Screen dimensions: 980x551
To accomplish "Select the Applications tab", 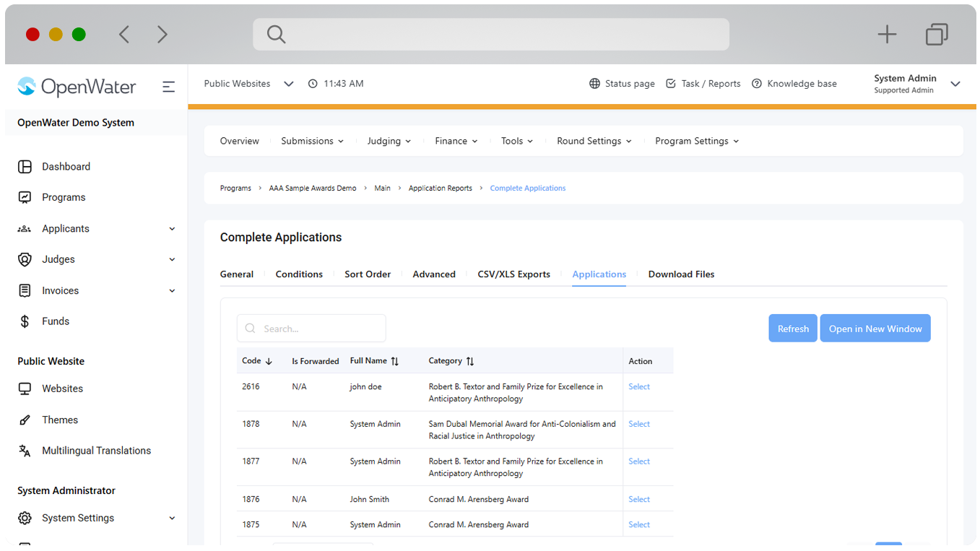I will point(599,274).
